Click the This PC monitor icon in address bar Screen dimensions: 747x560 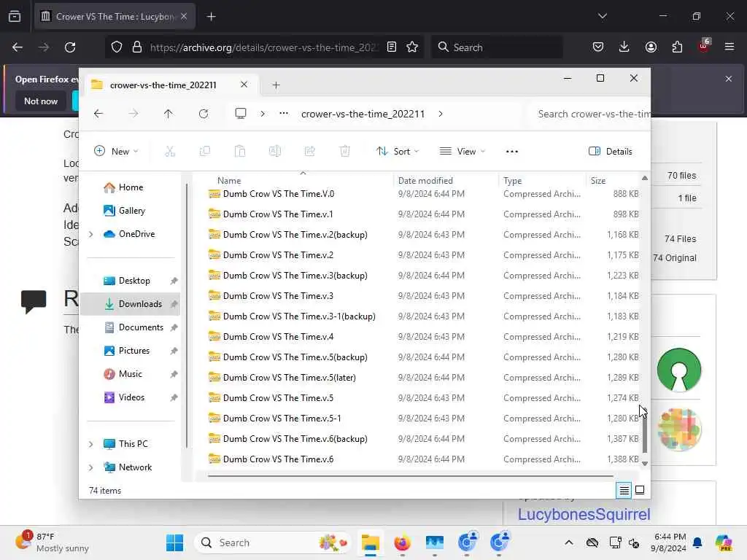(241, 114)
